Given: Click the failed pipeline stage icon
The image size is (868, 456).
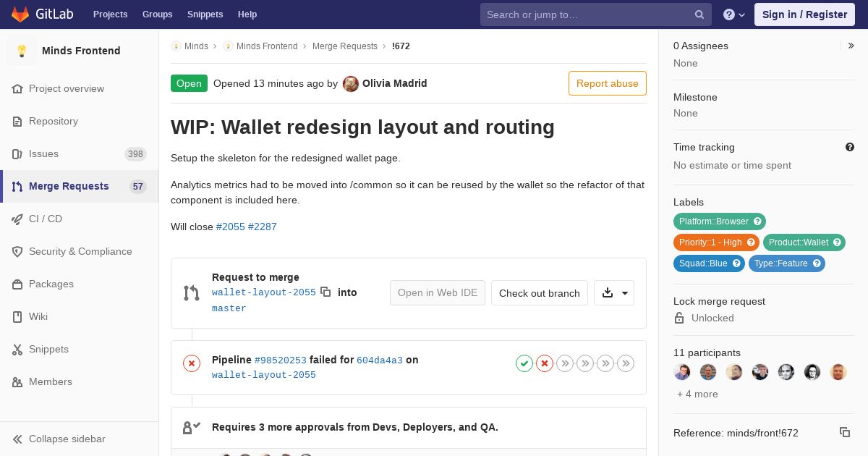Looking at the screenshot, I should (x=545, y=363).
